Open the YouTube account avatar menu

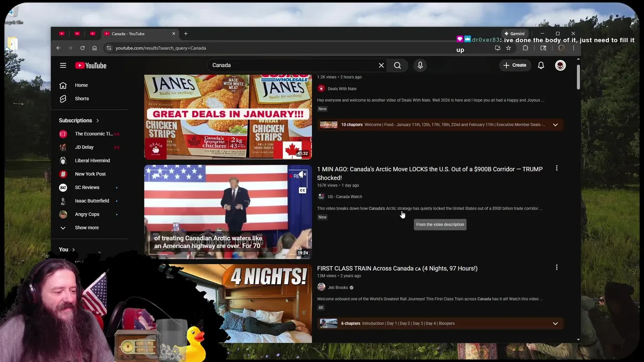pyautogui.click(x=560, y=65)
